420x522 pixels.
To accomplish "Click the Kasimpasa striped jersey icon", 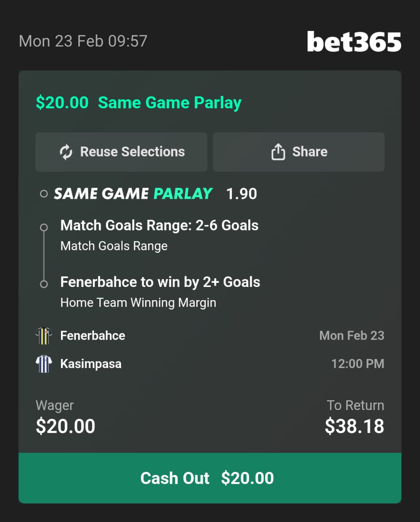I will (44, 364).
